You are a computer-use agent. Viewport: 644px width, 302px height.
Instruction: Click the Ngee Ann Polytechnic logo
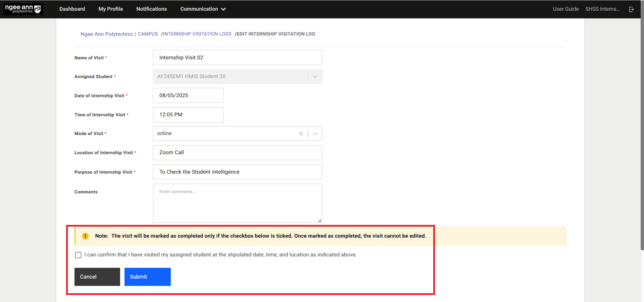[x=23, y=9]
